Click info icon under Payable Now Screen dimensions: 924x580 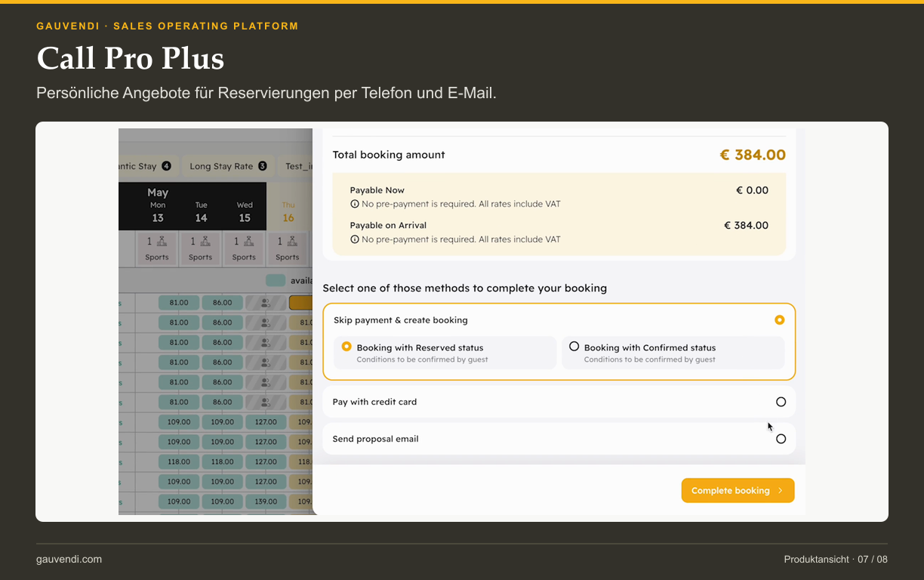[x=354, y=204]
